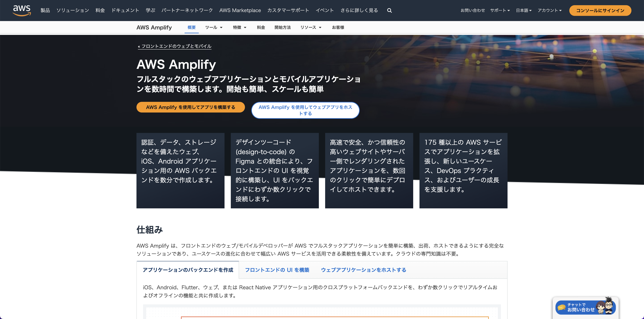644x319 pixels.
Task: Click the ウェブアプリをホストする outlined button
Action: point(305,110)
